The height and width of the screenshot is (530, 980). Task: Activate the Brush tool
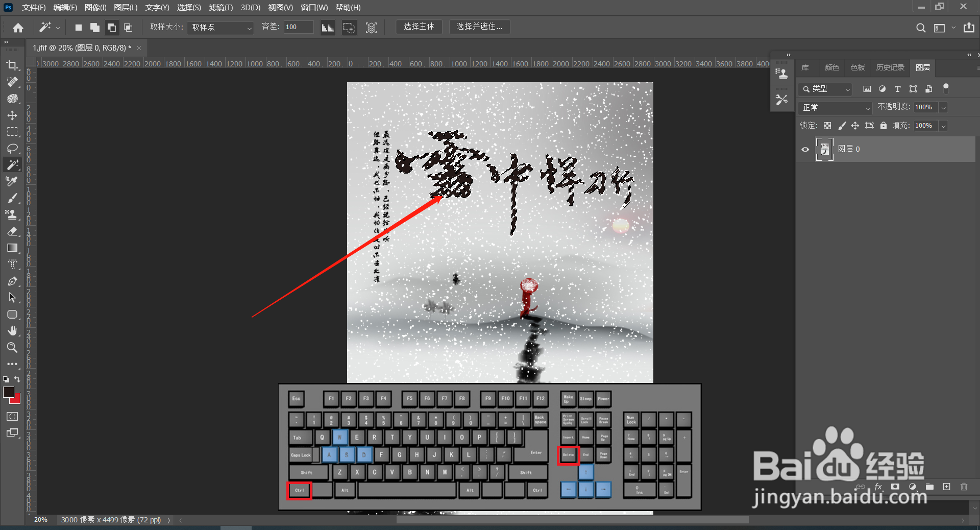click(13, 198)
